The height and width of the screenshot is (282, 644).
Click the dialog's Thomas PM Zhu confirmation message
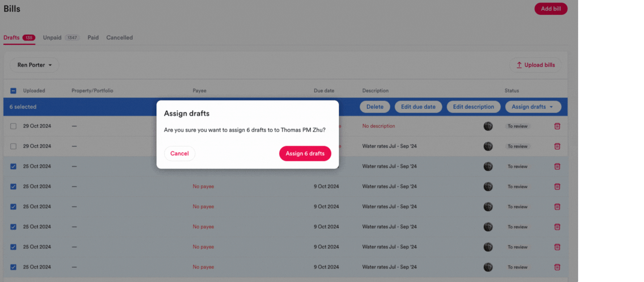pos(245,130)
